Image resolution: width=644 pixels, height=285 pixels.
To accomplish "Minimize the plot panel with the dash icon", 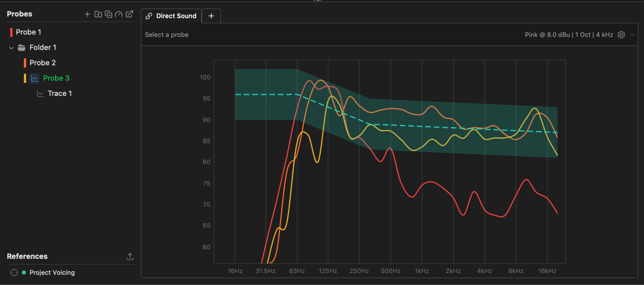I will tap(633, 35).
